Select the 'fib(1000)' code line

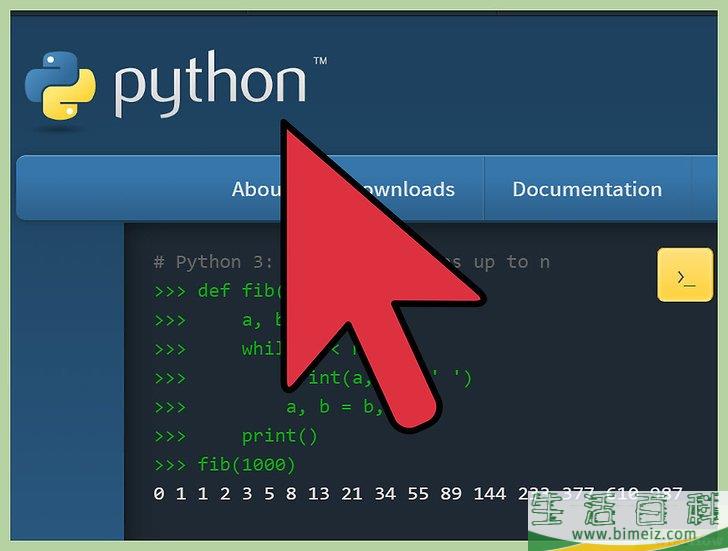(225, 464)
